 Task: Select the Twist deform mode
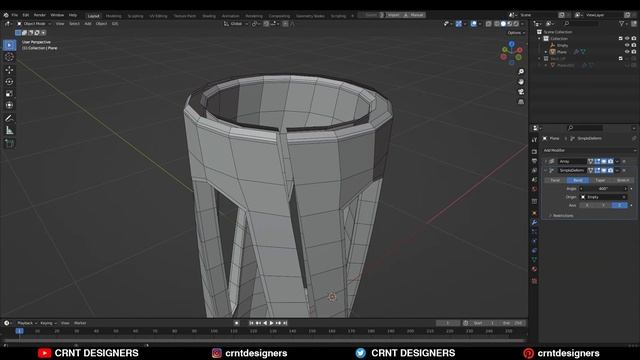tap(556, 180)
